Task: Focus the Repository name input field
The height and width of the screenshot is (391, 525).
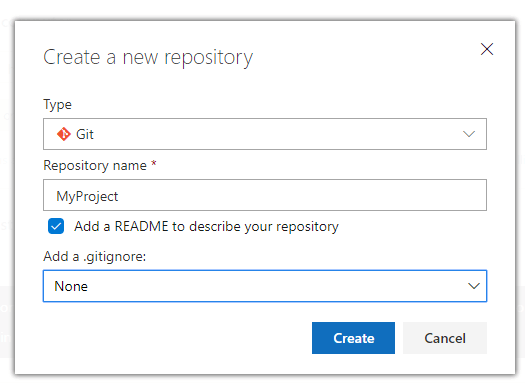Action: 265,195
